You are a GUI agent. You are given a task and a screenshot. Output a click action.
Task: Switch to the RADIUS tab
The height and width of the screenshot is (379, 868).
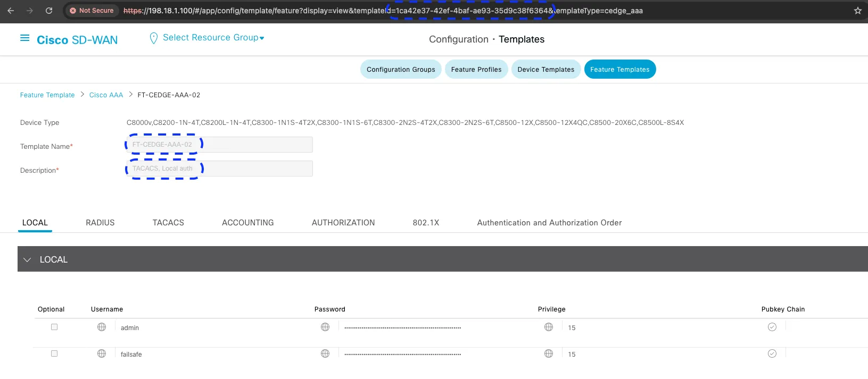coord(100,223)
